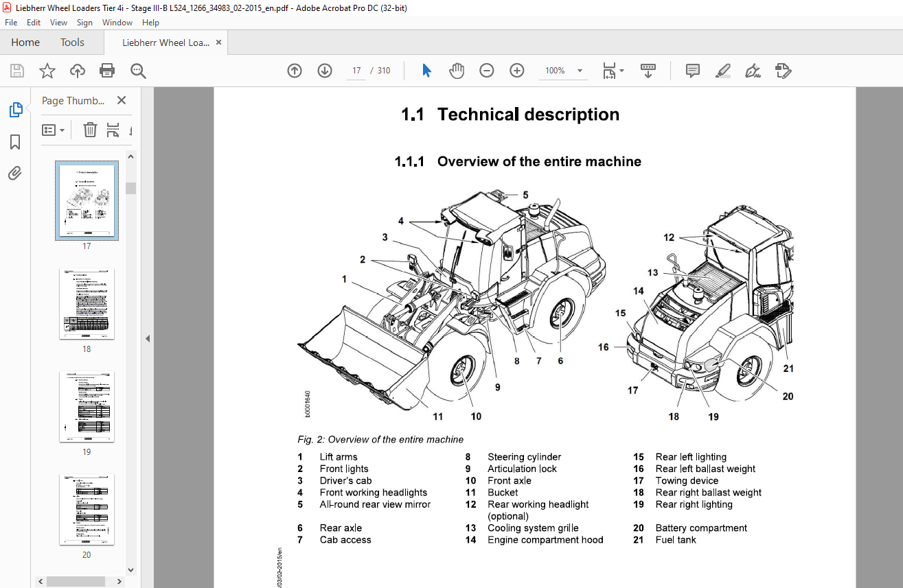
Task: Select the Highlight text pen tool
Action: (x=722, y=71)
